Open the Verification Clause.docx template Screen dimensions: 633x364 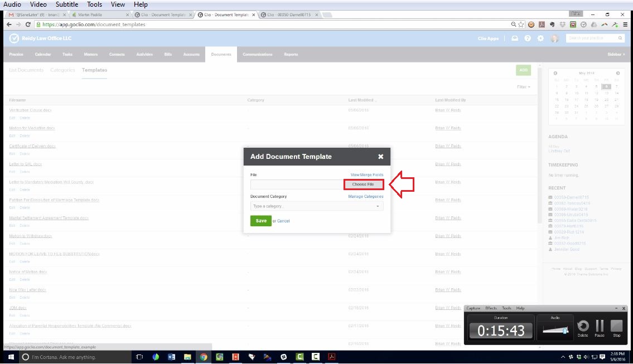(x=30, y=110)
